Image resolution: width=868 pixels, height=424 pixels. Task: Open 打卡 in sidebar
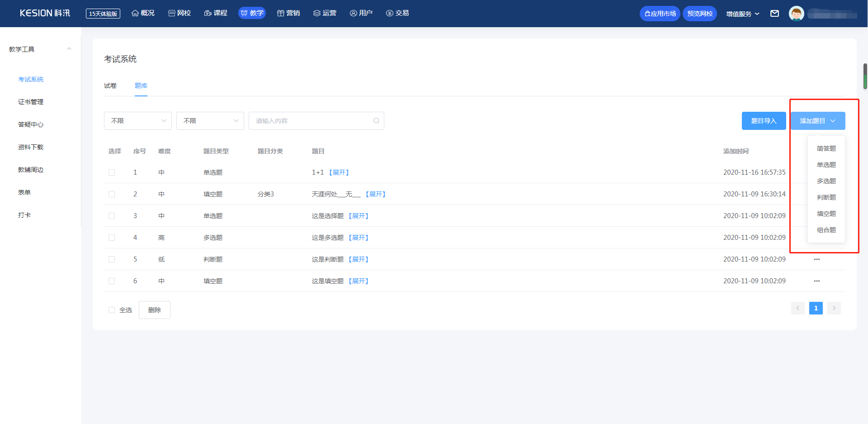[x=24, y=215]
